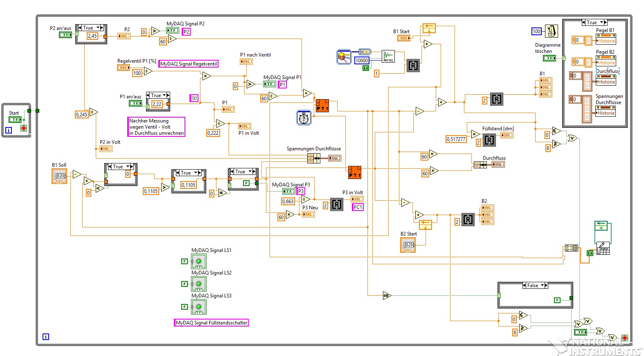Select the MyDAQ Signal LS1 LED indicator
This screenshot has height=356, width=644.
pos(198,261)
